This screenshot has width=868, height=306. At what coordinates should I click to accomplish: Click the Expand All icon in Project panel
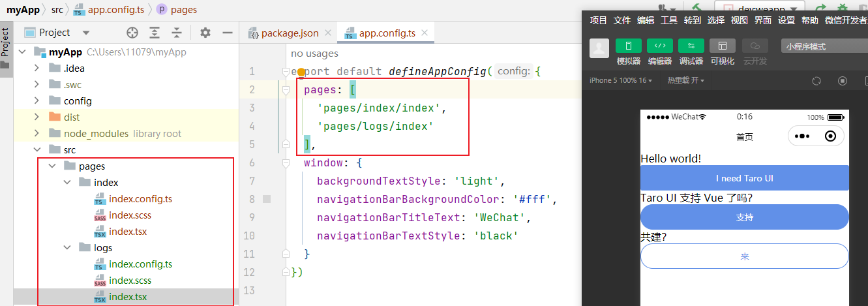155,33
